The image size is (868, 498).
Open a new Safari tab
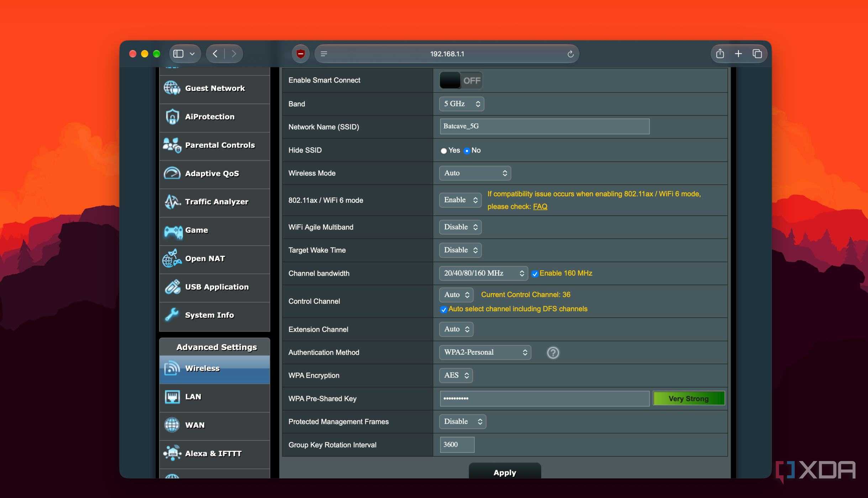[738, 53]
